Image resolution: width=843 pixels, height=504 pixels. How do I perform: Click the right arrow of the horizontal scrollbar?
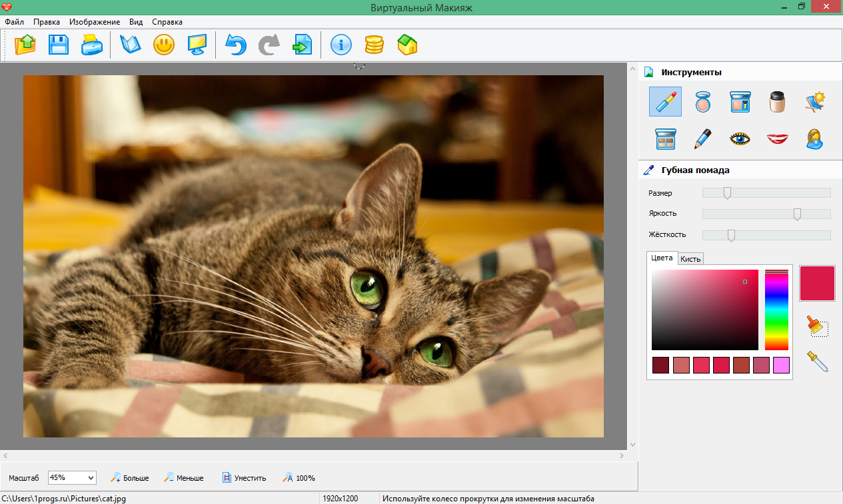tap(622, 455)
